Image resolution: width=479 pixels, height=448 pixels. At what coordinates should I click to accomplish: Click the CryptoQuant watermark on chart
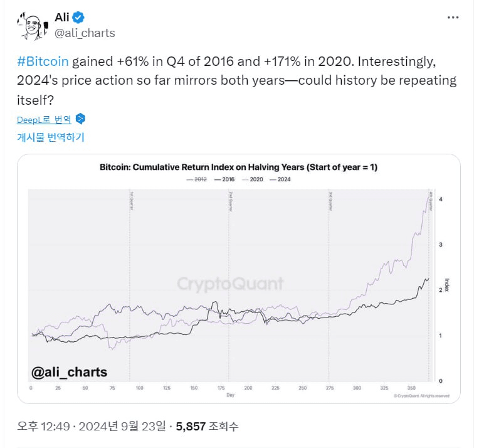tap(230, 284)
